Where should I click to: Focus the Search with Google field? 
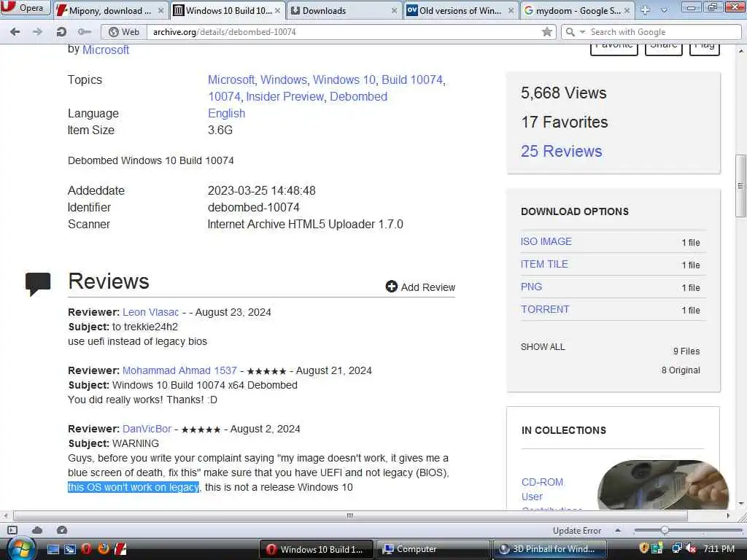click(665, 32)
